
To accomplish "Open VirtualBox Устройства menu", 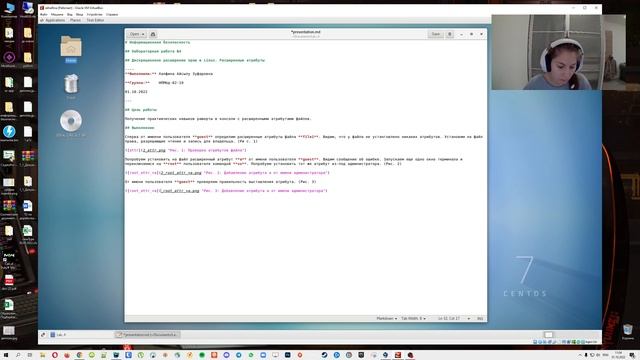I will tap(94, 14).
